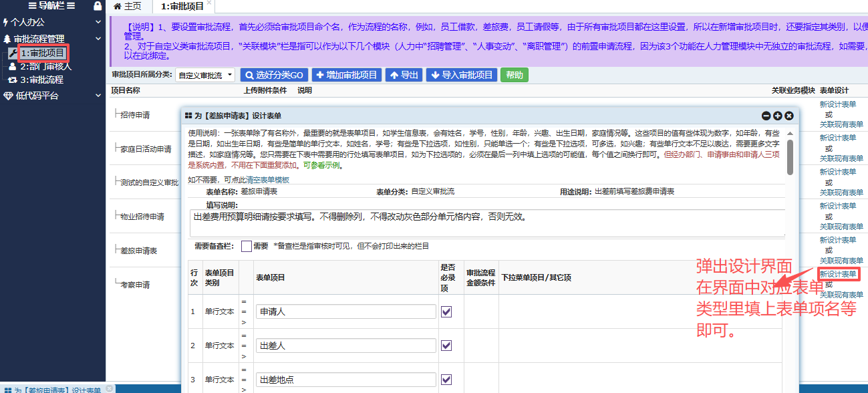868x393 pixels.
Task: Click 新设计表单 link in the 招待申请 row
Action: coord(838,104)
